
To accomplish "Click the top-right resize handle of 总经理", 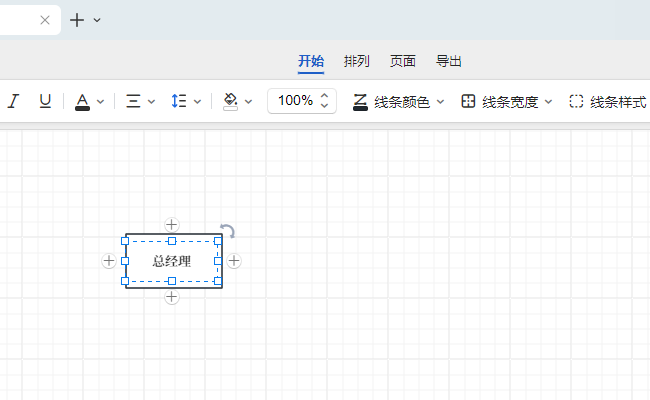I will (218, 241).
